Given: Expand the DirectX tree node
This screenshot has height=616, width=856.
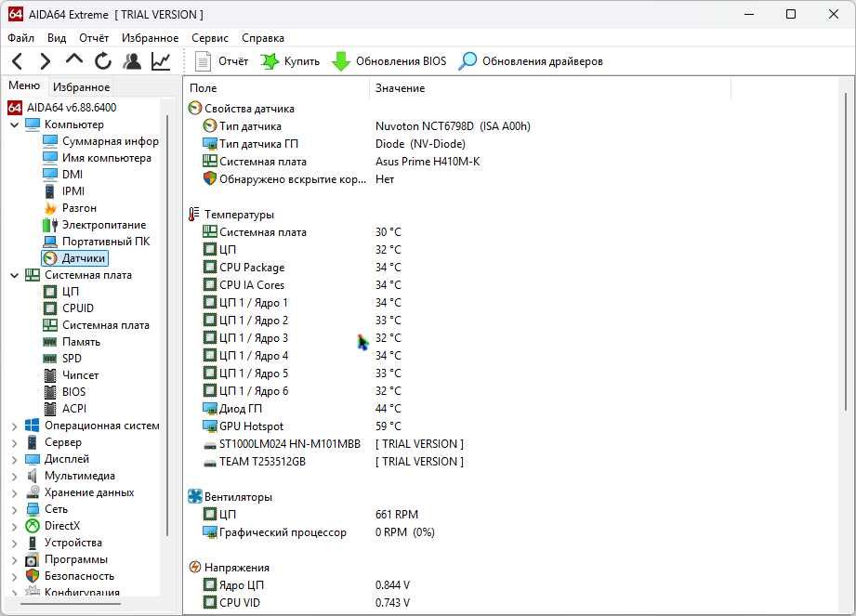Looking at the screenshot, I should [15, 527].
